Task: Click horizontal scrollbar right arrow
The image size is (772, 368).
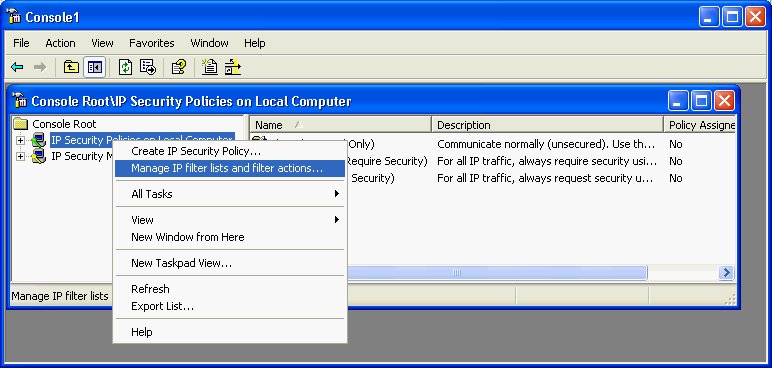Action: pyautogui.click(x=726, y=272)
